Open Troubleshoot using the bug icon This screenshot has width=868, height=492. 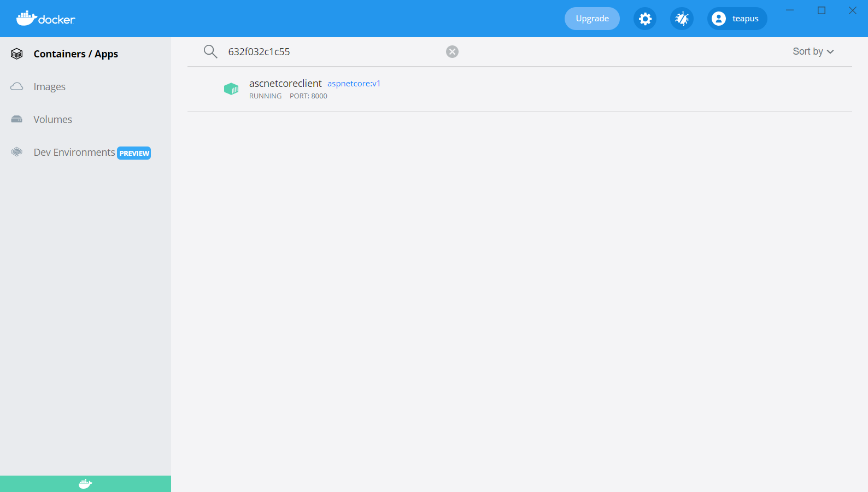682,19
